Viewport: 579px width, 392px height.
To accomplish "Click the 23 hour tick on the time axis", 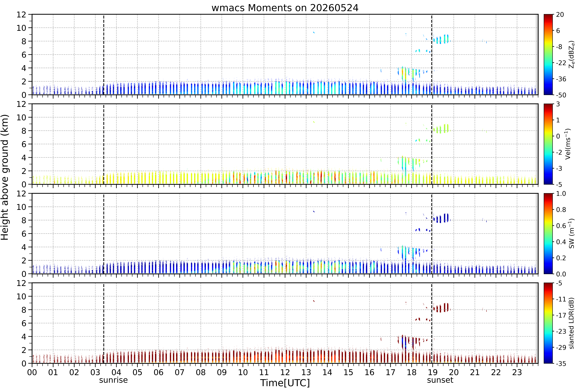I will [517, 372].
